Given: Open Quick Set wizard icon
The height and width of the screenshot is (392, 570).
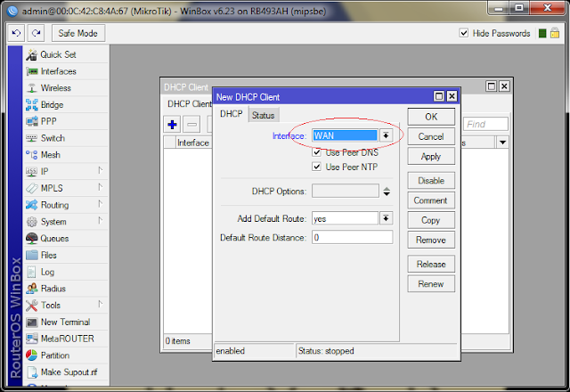Looking at the screenshot, I should point(32,54).
